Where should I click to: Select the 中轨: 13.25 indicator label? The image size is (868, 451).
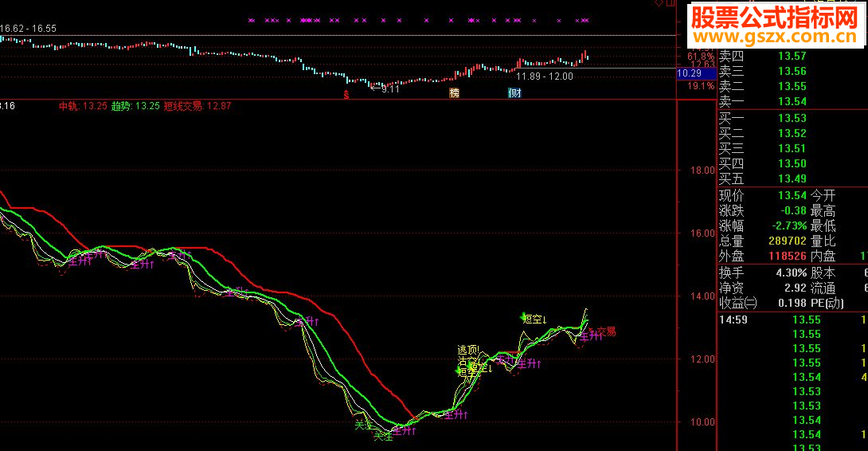[x=83, y=106]
